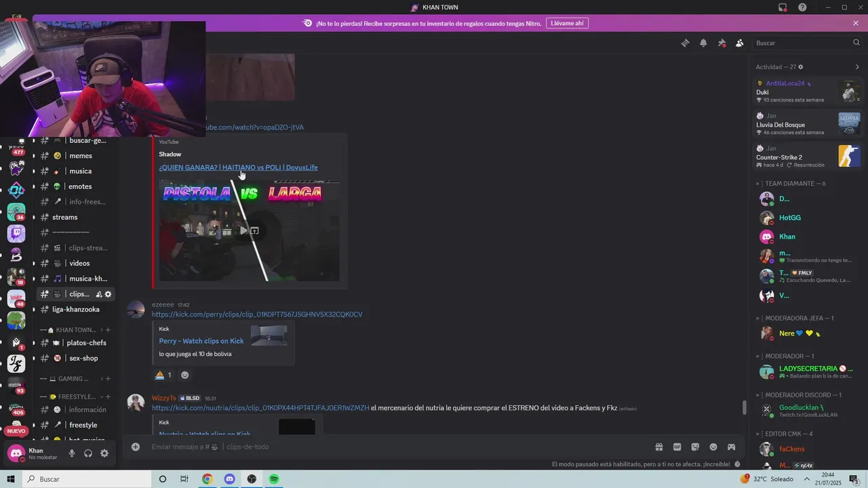The image size is (868, 488).
Task: Open faCkens member profile
Action: click(x=808, y=449)
